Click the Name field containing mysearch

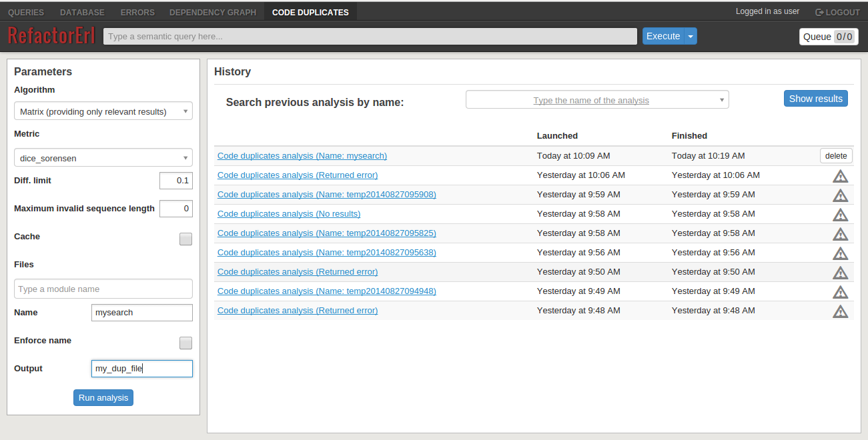(x=142, y=313)
